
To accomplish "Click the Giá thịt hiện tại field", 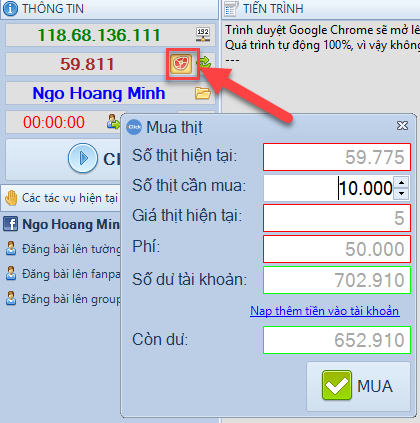I will [x=337, y=218].
